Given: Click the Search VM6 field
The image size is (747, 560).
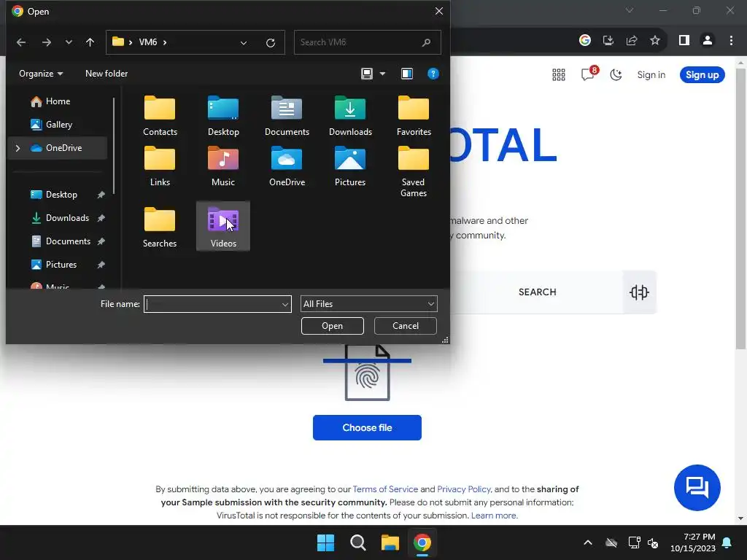Looking at the screenshot, I should click(x=368, y=42).
